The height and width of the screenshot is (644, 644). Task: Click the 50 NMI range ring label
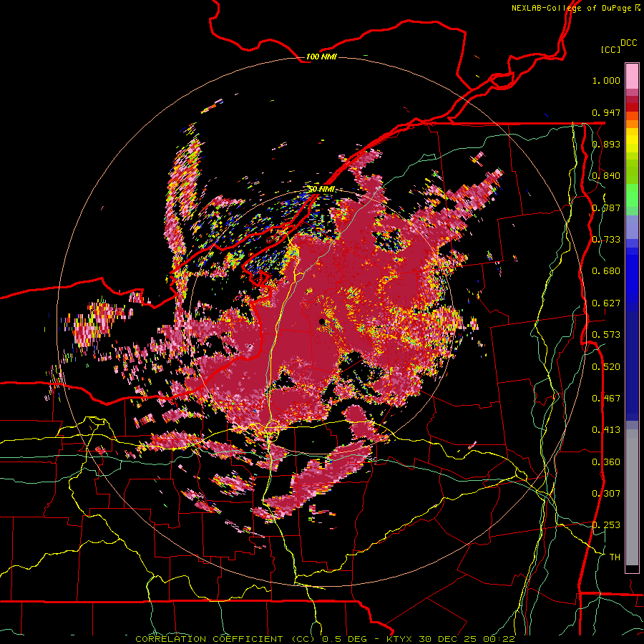pos(321,189)
